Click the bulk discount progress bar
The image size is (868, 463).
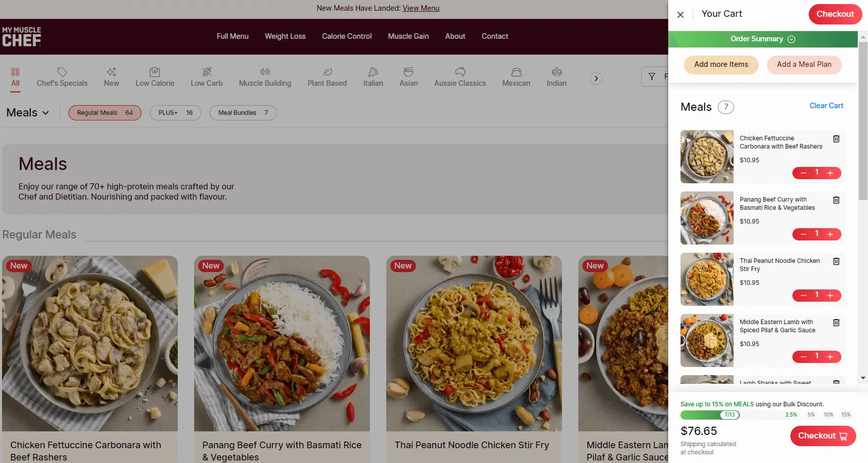click(x=710, y=415)
